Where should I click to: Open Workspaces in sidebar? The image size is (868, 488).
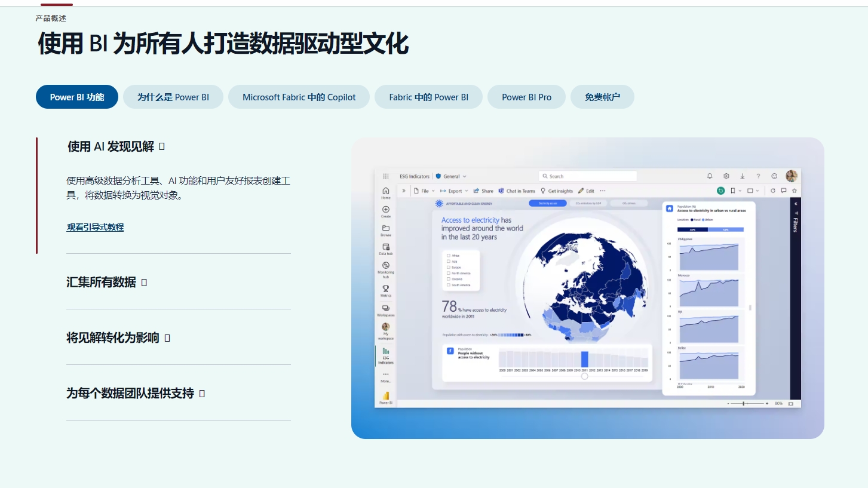[386, 310]
